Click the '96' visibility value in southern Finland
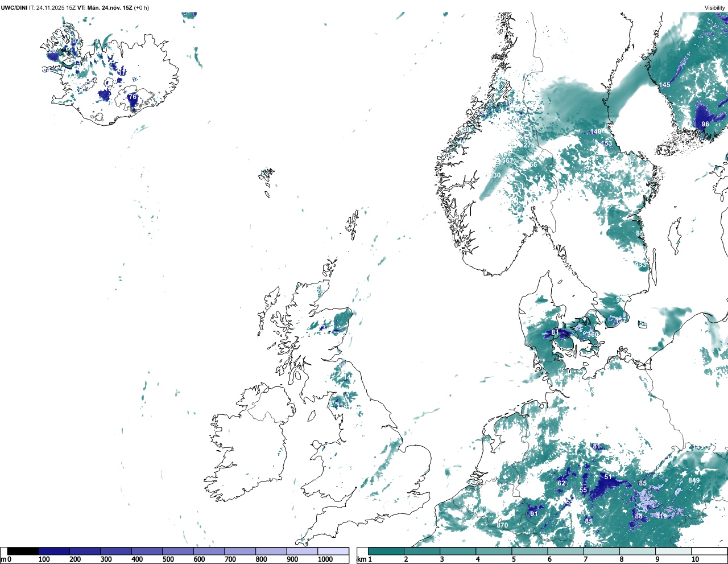 pyautogui.click(x=705, y=124)
